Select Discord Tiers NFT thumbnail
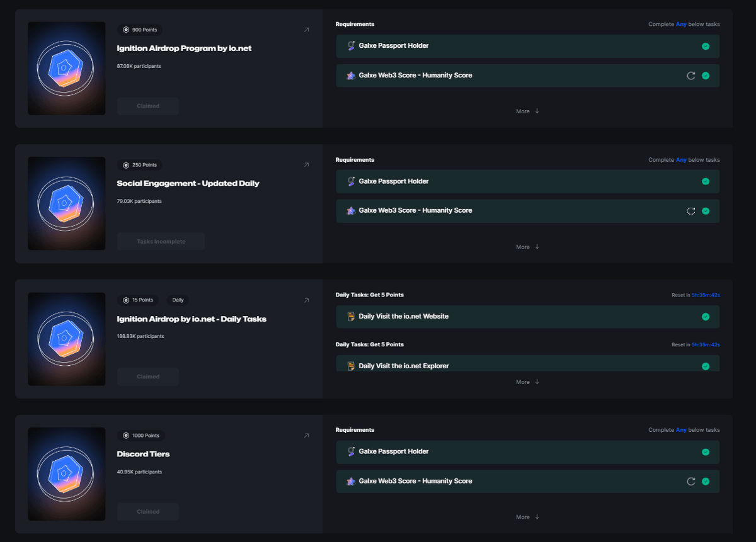Screen dimensions: 756x542 67,474
